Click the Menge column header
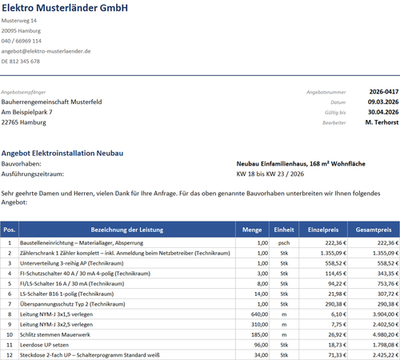Image resolution: width=400 pixels, height=360 pixels. click(252, 230)
